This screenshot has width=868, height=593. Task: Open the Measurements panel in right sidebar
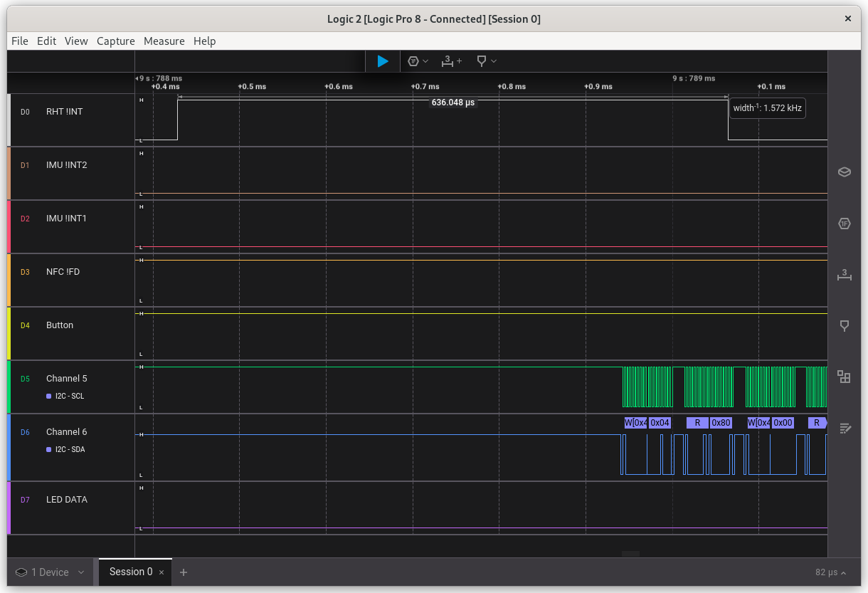[x=845, y=275]
